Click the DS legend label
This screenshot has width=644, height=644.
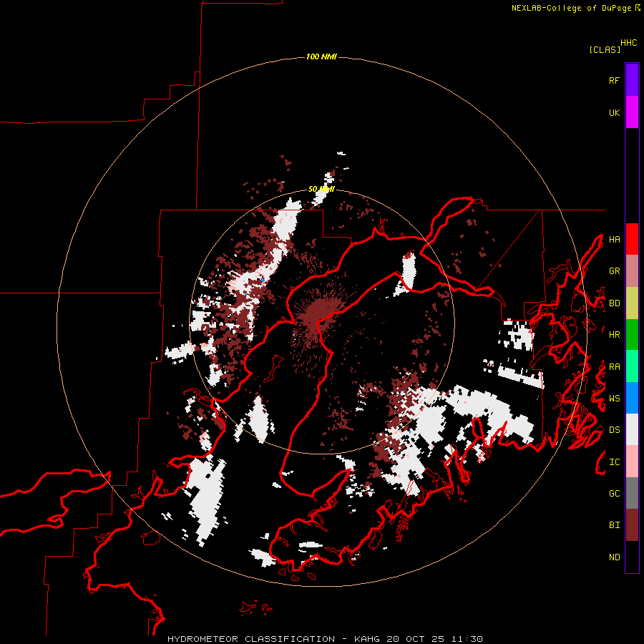click(614, 430)
